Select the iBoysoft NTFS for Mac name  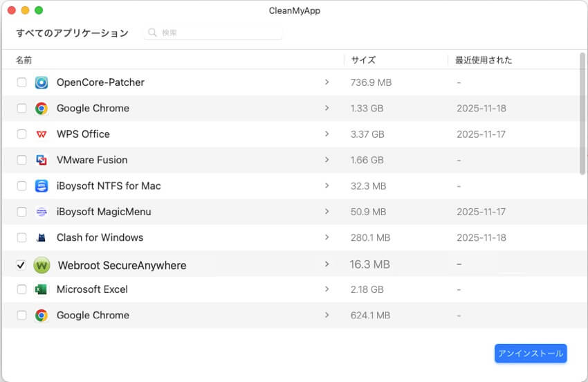pyautogui.click(x=109, y=185)
